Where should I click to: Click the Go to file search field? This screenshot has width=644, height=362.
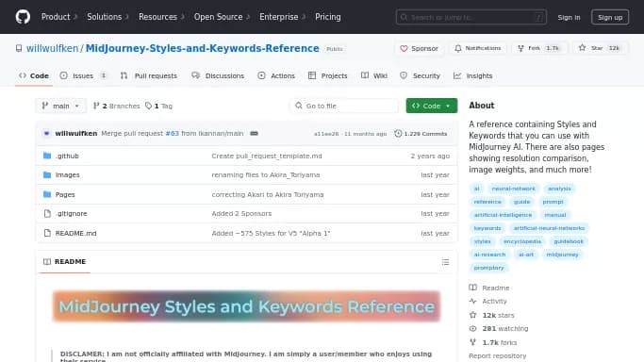pyautogui.click(x=344, y=106)
